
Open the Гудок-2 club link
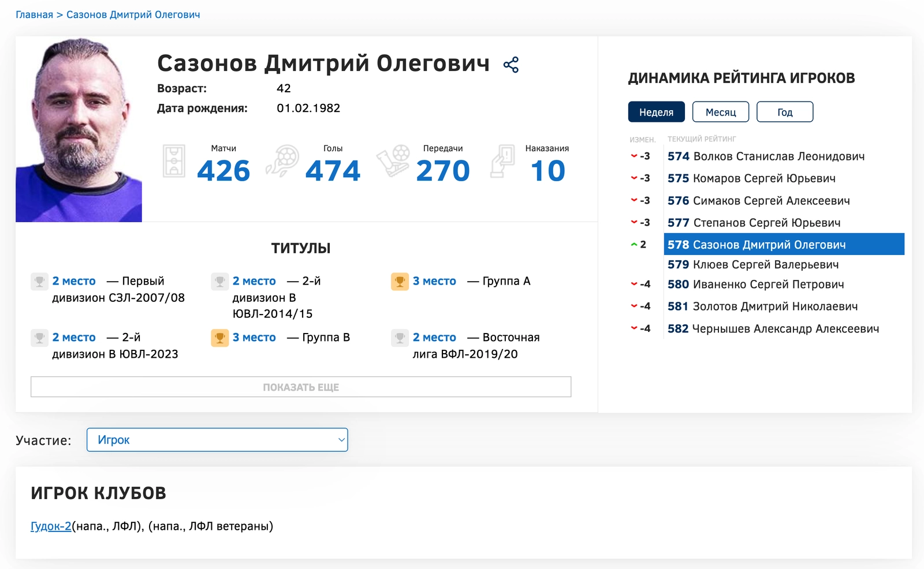pos(51,526)
